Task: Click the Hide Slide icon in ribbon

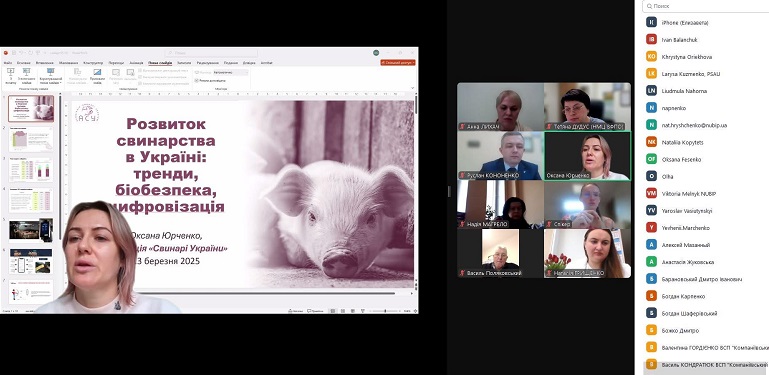Action: [x=97, y=76]
